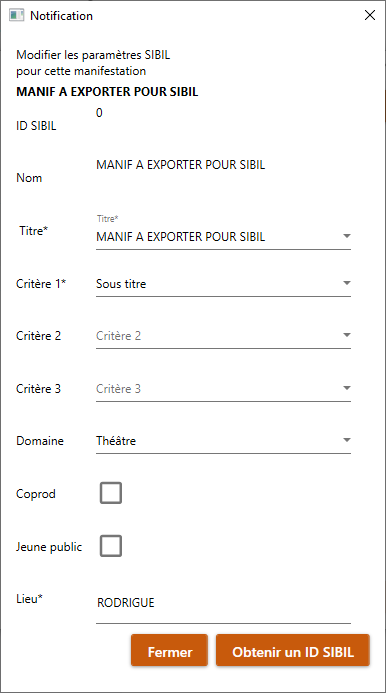
Task: Click 'Obtenir un ID SIBIL' button
Action: pyautogui.click(x=293, y=650)
